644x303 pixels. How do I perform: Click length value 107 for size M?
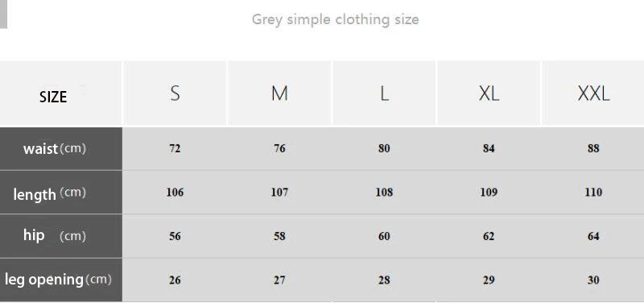(279, 193)
